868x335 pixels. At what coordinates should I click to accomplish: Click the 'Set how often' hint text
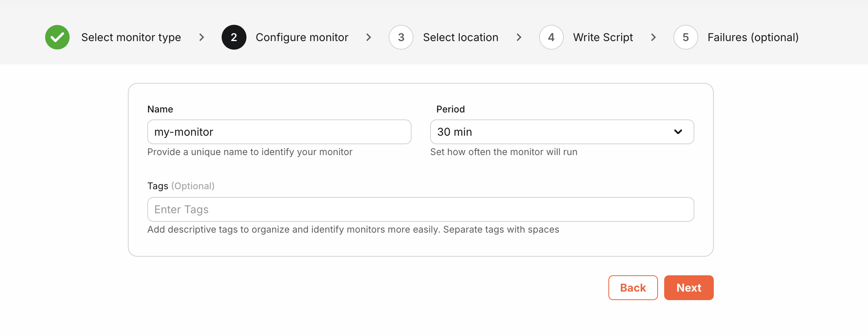[x=504, y=152]
